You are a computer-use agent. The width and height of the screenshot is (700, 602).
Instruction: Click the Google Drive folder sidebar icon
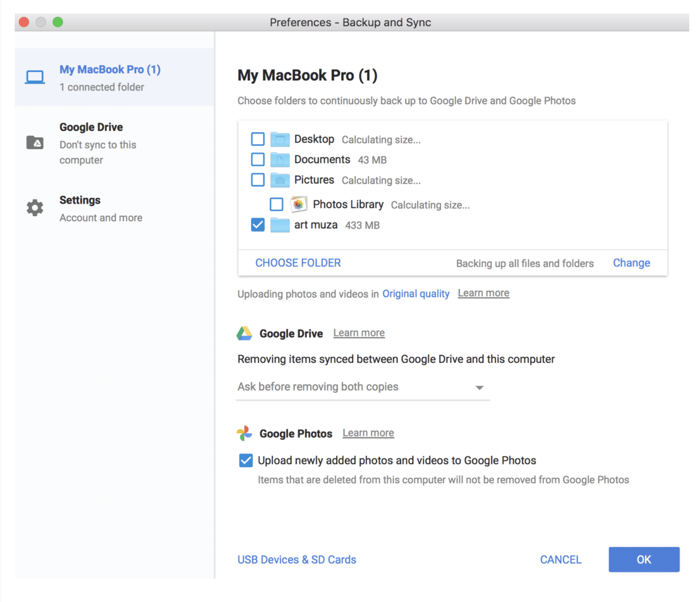pos(35,143)
